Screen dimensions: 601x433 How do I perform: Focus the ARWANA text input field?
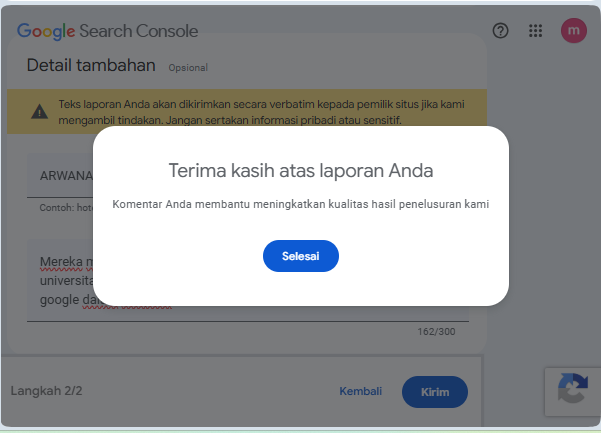tap(60, 175)
